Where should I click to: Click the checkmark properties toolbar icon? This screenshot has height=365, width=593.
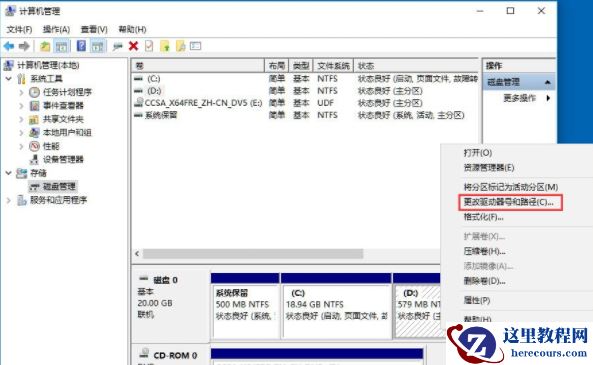(149, 46)
